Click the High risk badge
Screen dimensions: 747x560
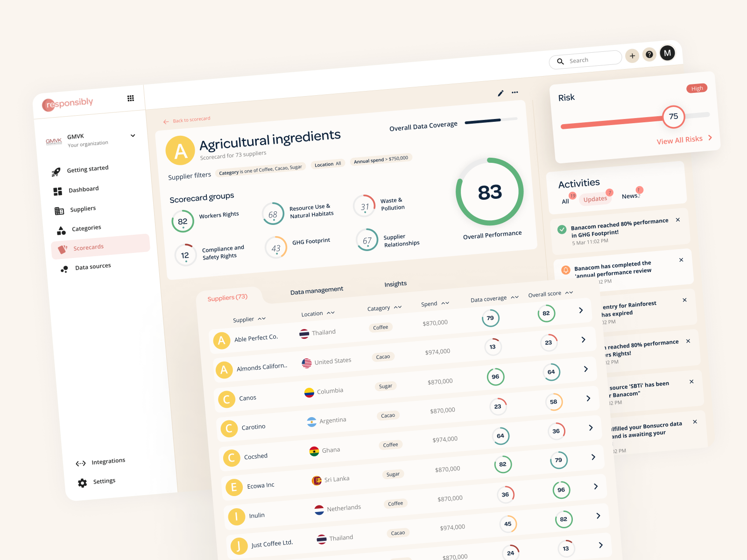point(697,88)
